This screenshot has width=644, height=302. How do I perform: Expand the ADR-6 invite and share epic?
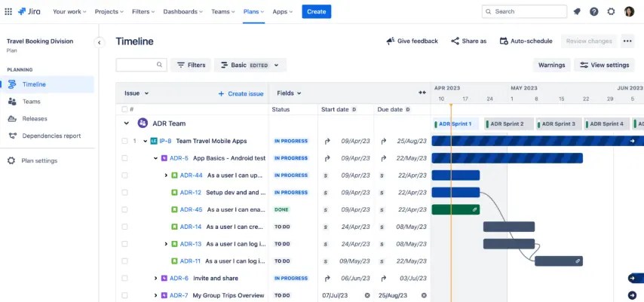tap(156, 279)
